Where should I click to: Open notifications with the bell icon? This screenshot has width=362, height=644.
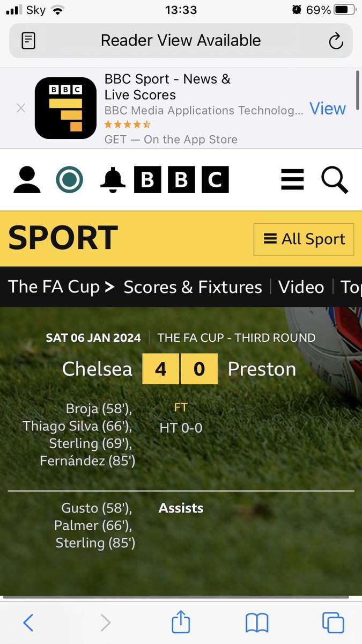click(x=113, y=180)
